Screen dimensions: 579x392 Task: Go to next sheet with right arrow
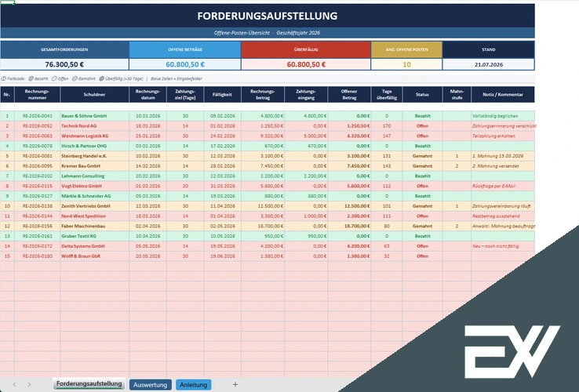[x=29, y=385]
